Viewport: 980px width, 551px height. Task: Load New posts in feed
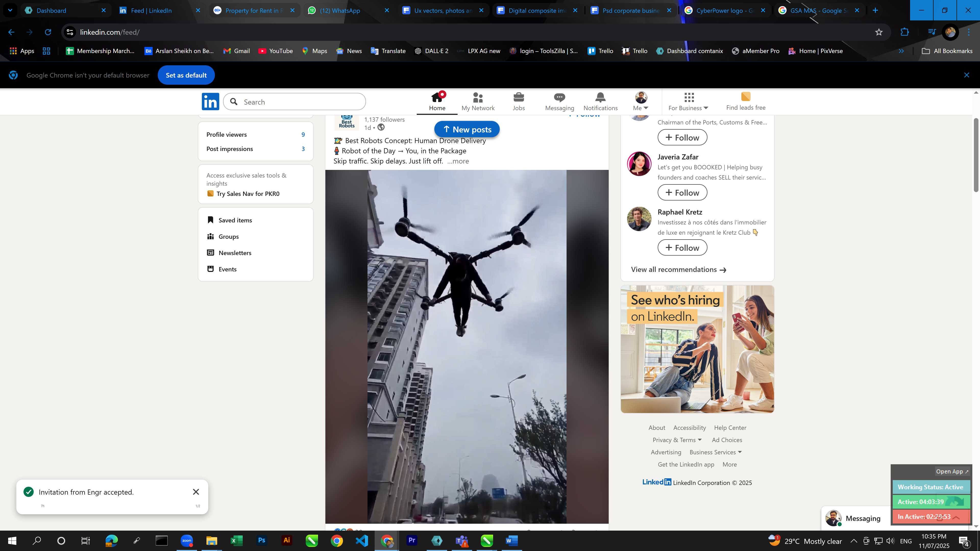coord(467,129)
